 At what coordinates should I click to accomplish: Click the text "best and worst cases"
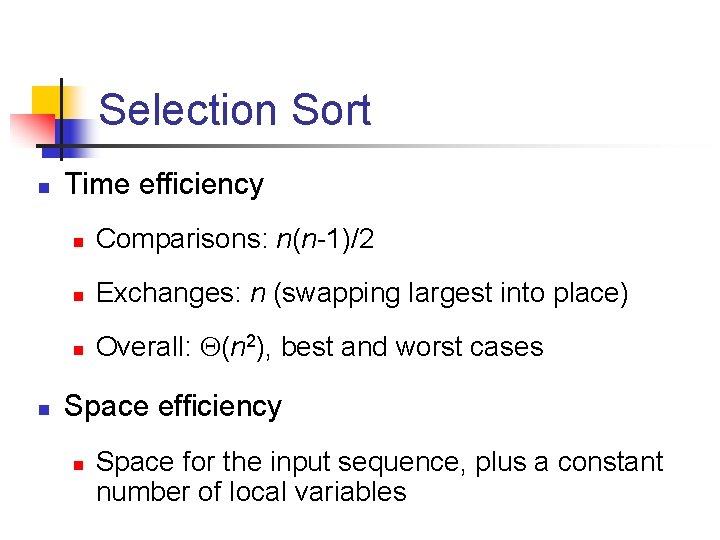pos(413,347)
